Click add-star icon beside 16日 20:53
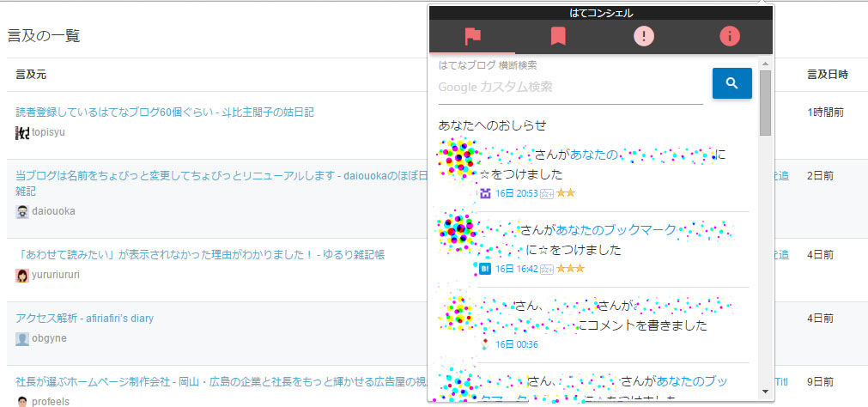868x407 pixels. click(547, 194)
